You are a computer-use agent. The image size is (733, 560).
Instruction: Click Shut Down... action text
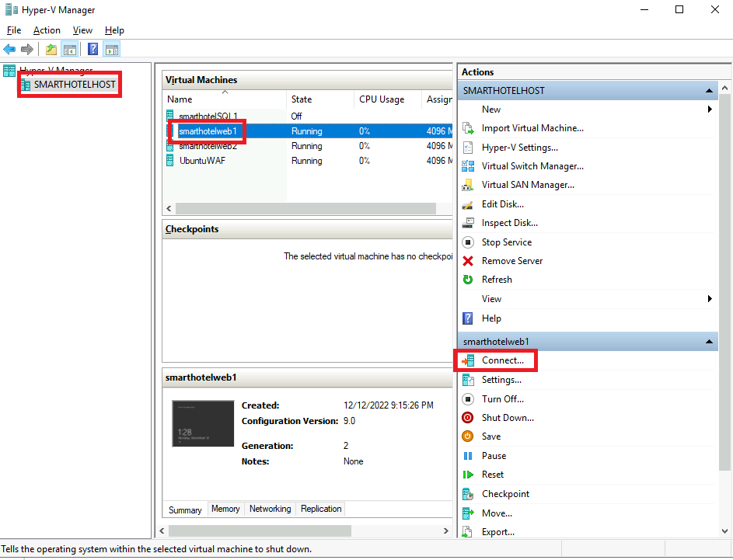pyautogui.click(x=508, y=418)
